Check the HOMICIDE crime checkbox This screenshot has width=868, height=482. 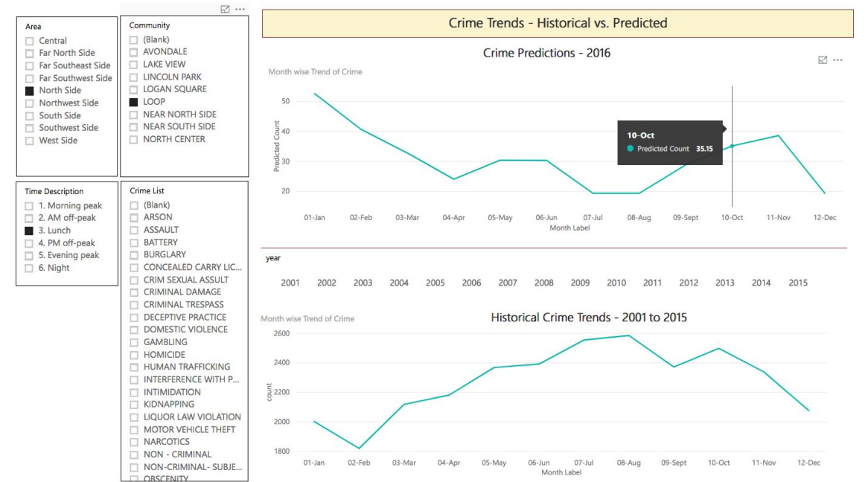coord(134,355)
